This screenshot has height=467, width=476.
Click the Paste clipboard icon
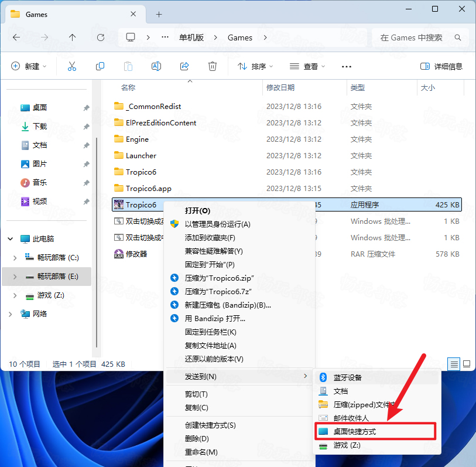[128, 66]
